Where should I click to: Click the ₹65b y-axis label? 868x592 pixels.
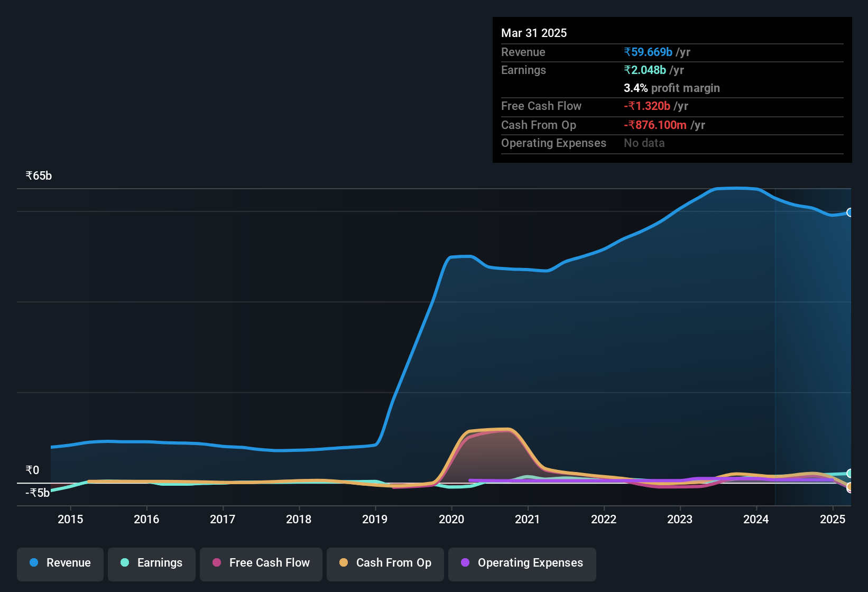point(39,176)
